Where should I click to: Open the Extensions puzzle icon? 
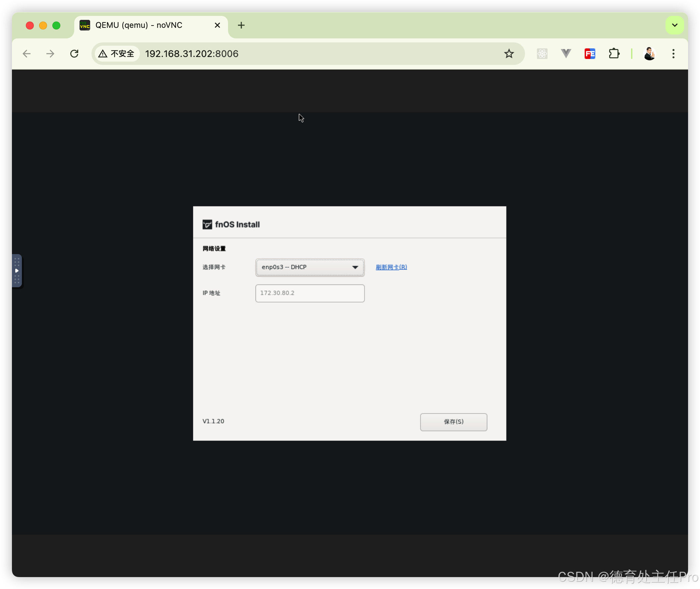tap(614, 54)
